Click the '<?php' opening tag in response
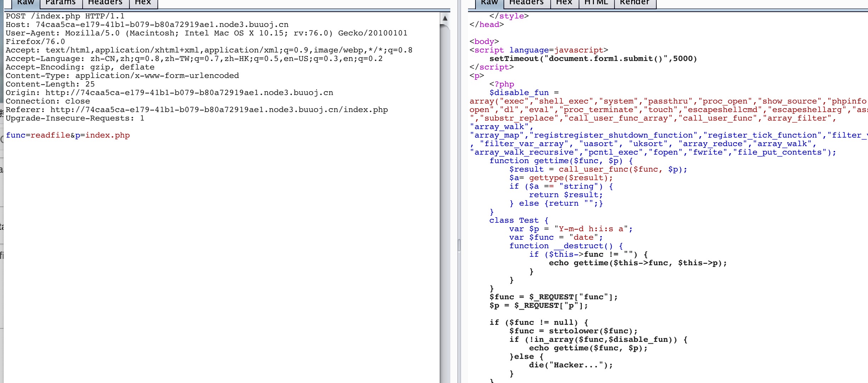 click(502, 84)
